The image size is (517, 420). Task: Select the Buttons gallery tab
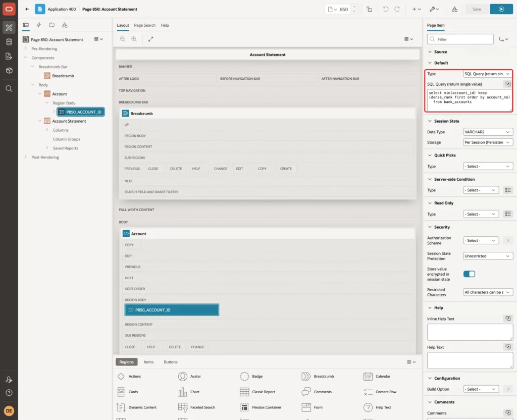(x=171, y=362)
